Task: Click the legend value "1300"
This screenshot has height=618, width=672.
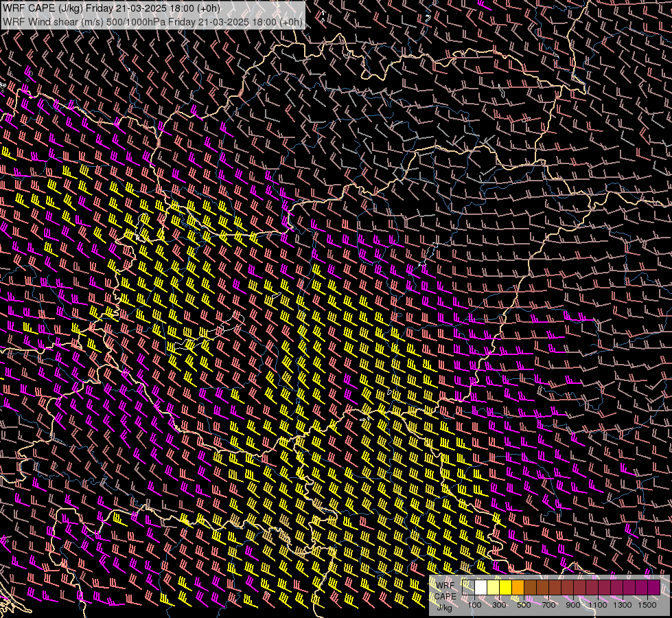Action: pos(623,605)
